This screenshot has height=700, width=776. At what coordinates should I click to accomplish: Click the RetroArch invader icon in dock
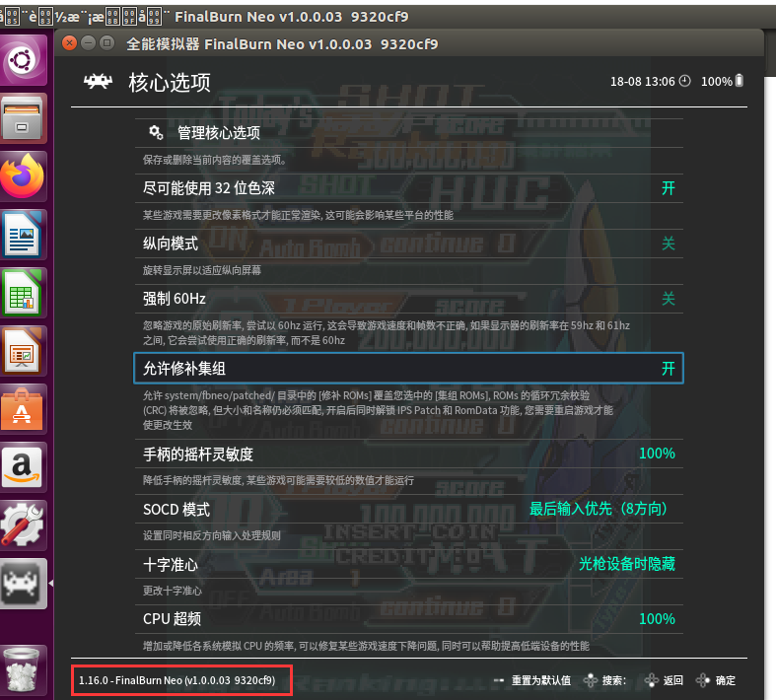(x=22, y=584)
